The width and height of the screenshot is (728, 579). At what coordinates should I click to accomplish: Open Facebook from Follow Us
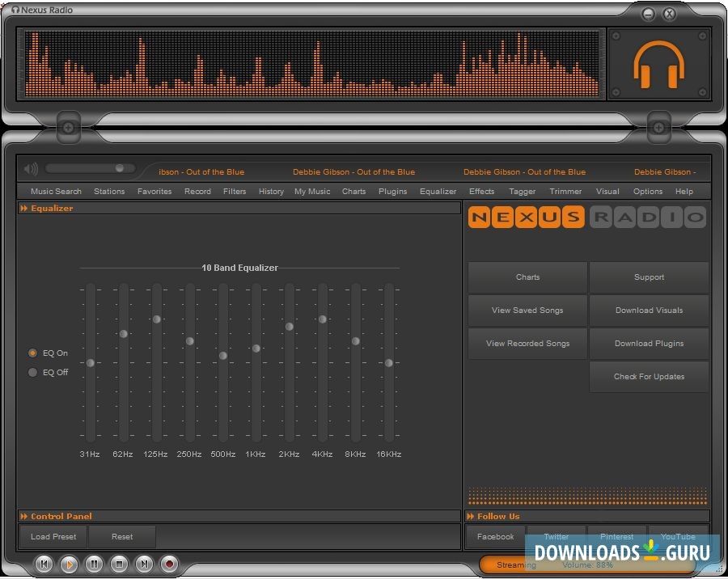click(x=495, y=536)
